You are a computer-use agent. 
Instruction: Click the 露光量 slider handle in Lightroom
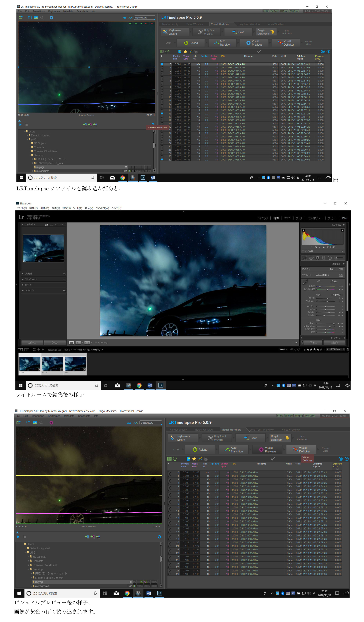point(327,298)
